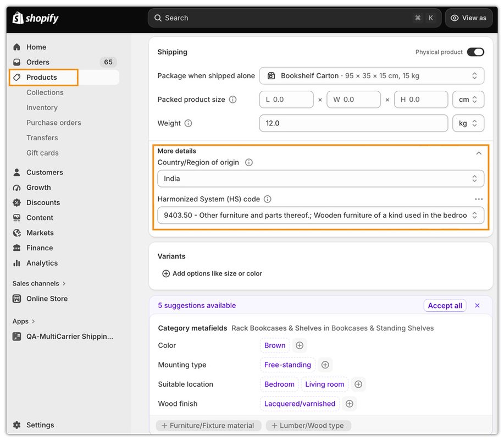
Task: Add Furniture/Fixture material metafield
Action: pos(209,426)
